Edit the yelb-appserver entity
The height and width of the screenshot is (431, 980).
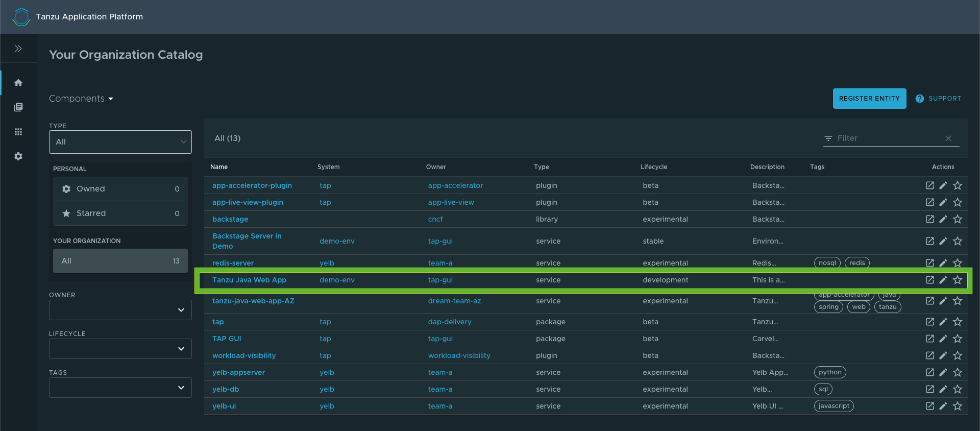pyautogui.click(x=943, y=372)
